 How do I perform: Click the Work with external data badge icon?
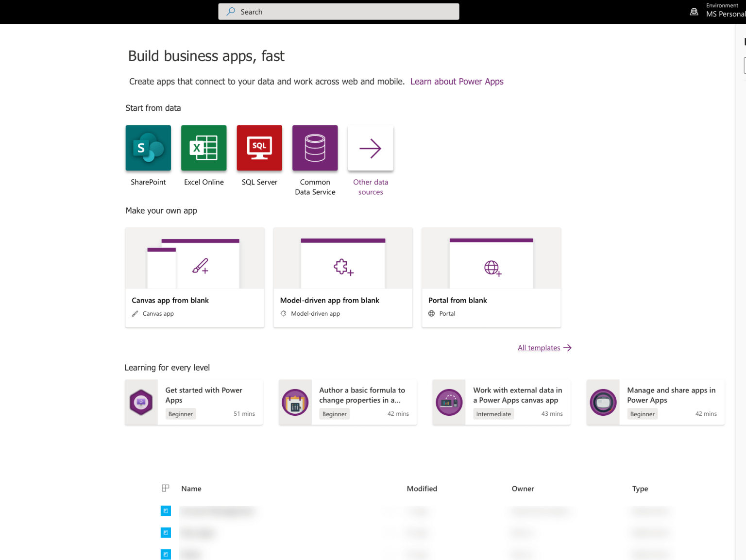coord(449,402)
